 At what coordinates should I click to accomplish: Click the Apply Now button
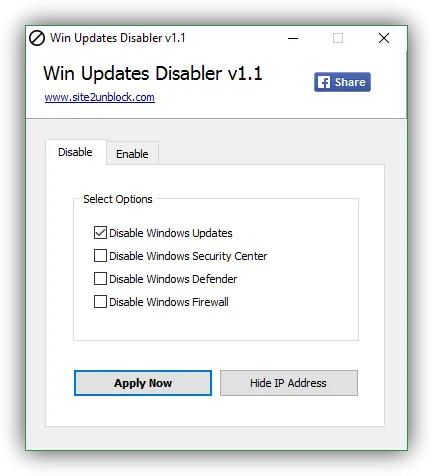143,383
